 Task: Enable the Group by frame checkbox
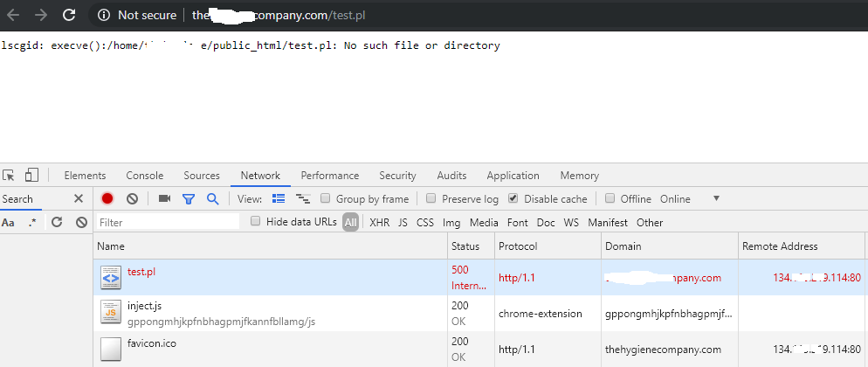pyautogui.click(x=327, y=199)
